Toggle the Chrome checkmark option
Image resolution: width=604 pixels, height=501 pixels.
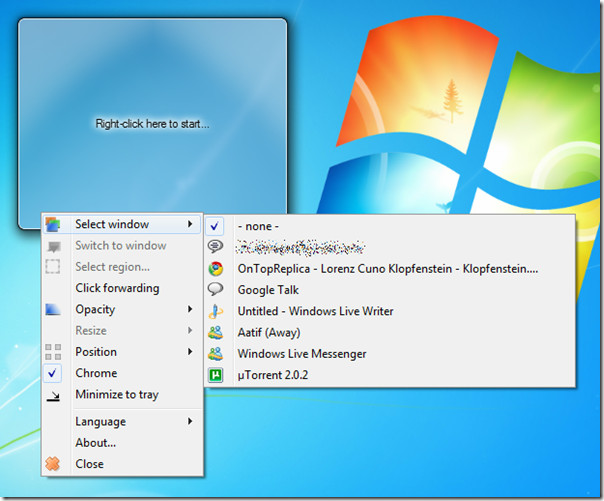click(x=53, y=373)
